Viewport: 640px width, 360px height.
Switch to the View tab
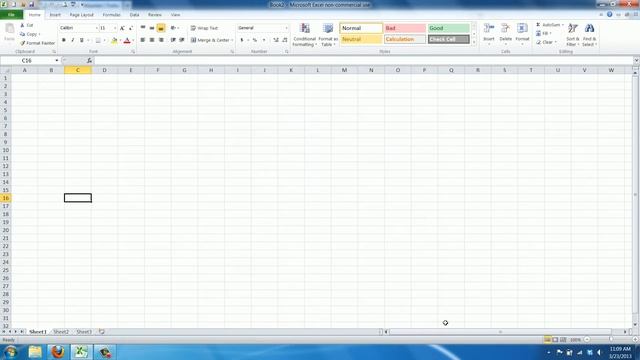point(176,15)
